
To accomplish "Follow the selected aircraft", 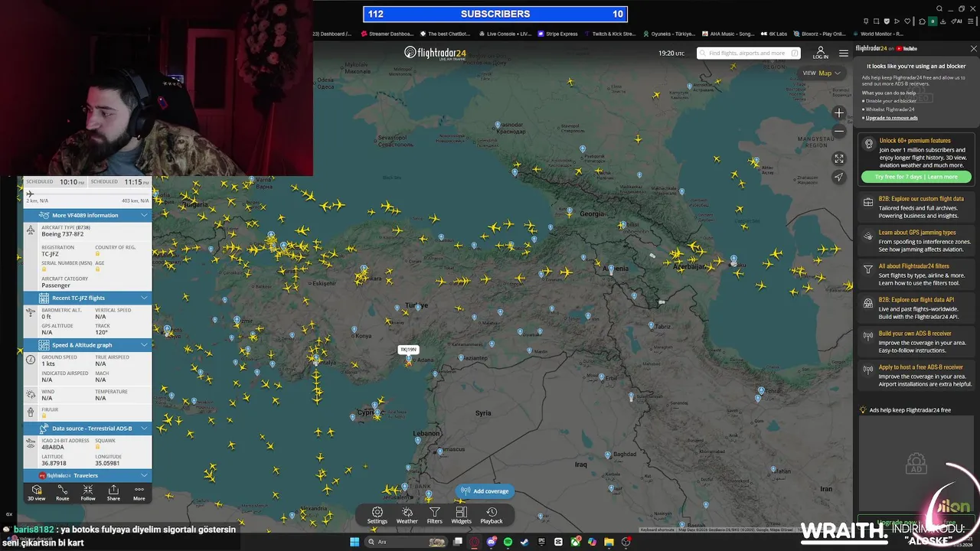I will [88, 493].
